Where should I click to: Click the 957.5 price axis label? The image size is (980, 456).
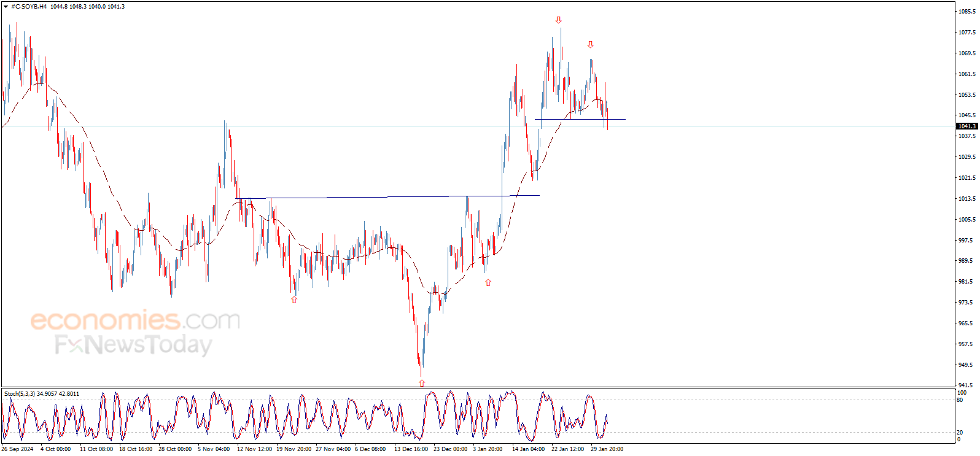tap(966, 344)
